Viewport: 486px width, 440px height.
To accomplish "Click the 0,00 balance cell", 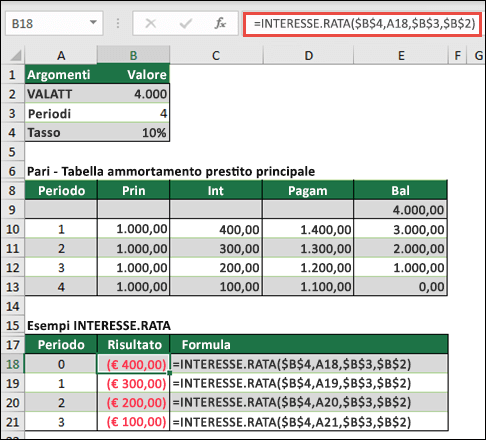I will click(x=400, y=287).
